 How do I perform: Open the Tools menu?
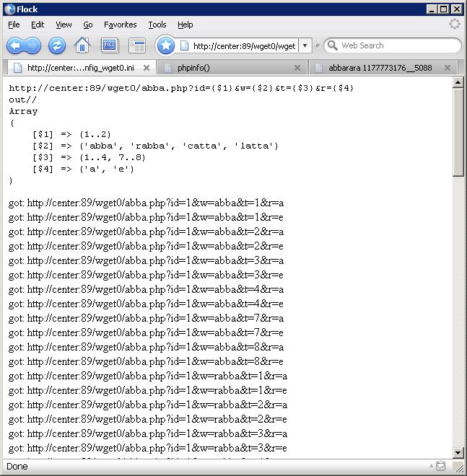[x=157, y=25]
